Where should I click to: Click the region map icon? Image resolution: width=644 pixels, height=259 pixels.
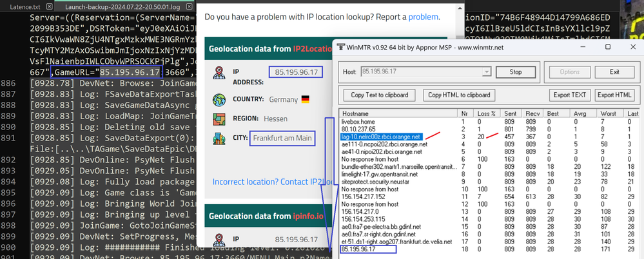tap(220, 119)
